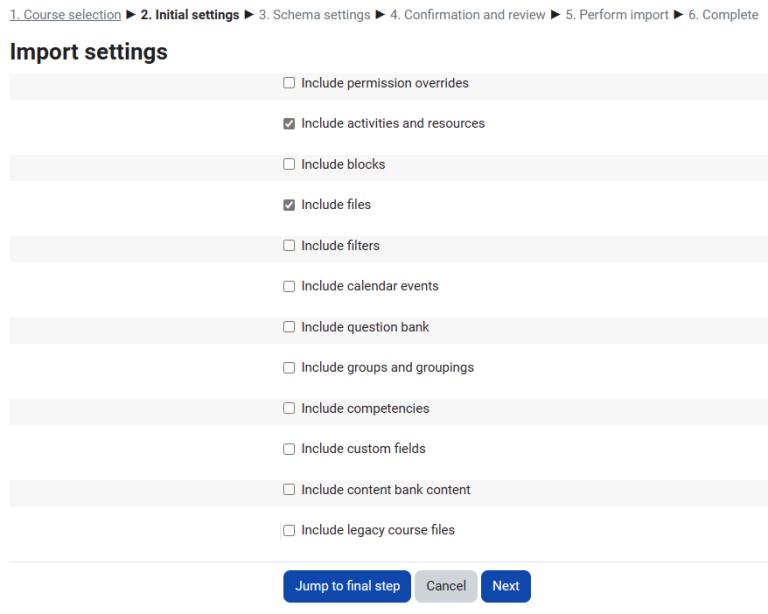Check the Include competencies box
Image resolution: width=768 pixels, height=614 pixels.
(x=289, y=409)
